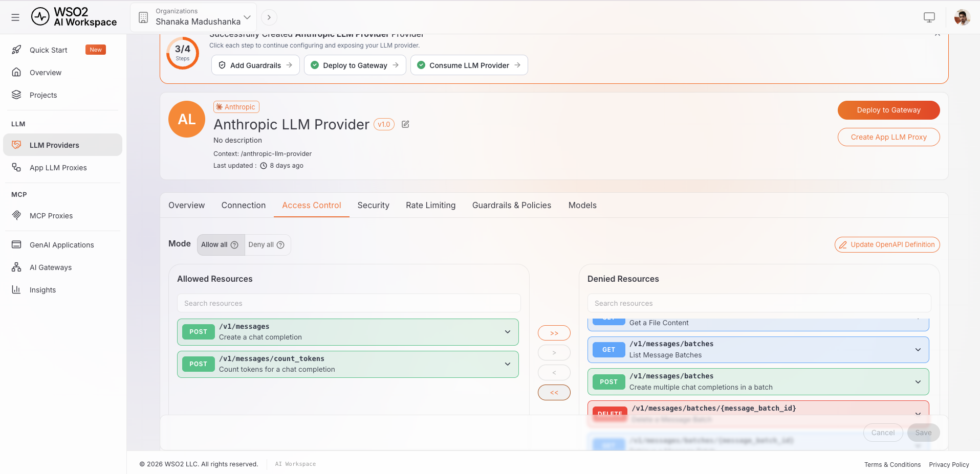This screenshot has width=980, height=474.
Task: Click the Anthropic provider tag
Action: click(x=236, y=107)
